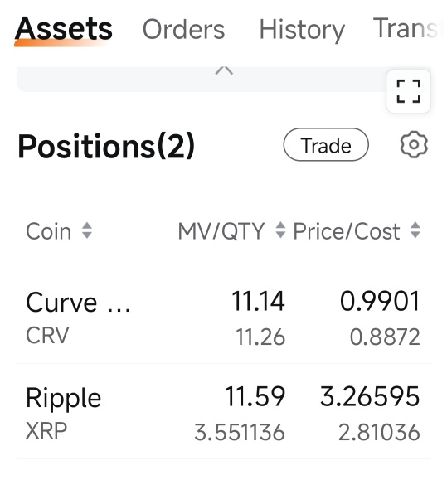Go to the Transfer tab
The image size is (447, 504).
click(406, 28)
